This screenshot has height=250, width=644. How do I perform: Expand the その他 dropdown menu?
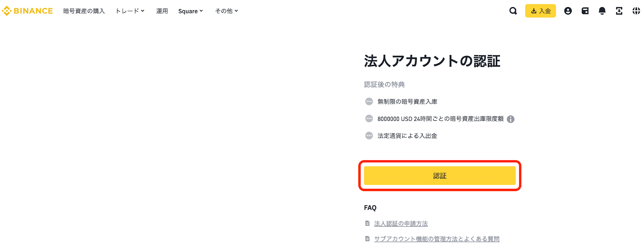tap(226, 11)
